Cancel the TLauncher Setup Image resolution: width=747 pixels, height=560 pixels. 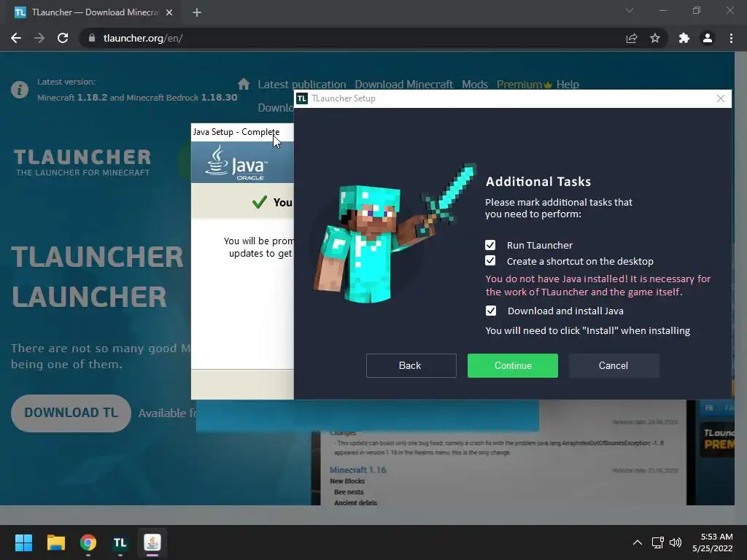coord(614,366)
